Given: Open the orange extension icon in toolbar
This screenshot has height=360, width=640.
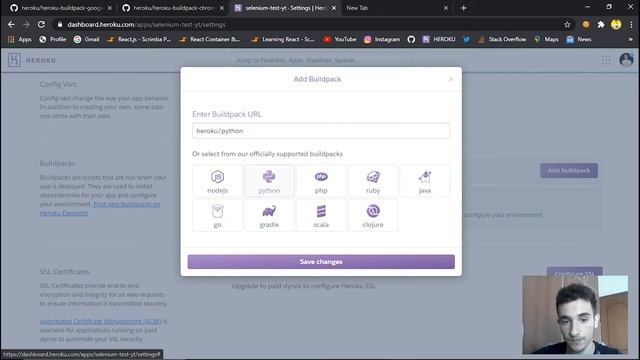Looking at the screenshot, I should tap(586, 24).
